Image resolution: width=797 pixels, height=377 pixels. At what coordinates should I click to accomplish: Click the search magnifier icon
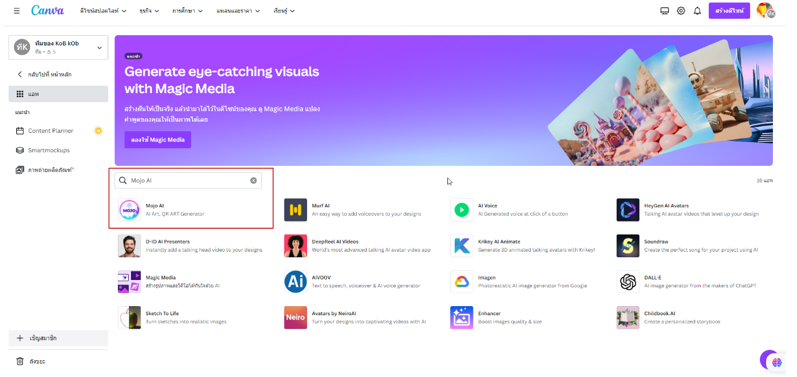[x=122, y=180]
